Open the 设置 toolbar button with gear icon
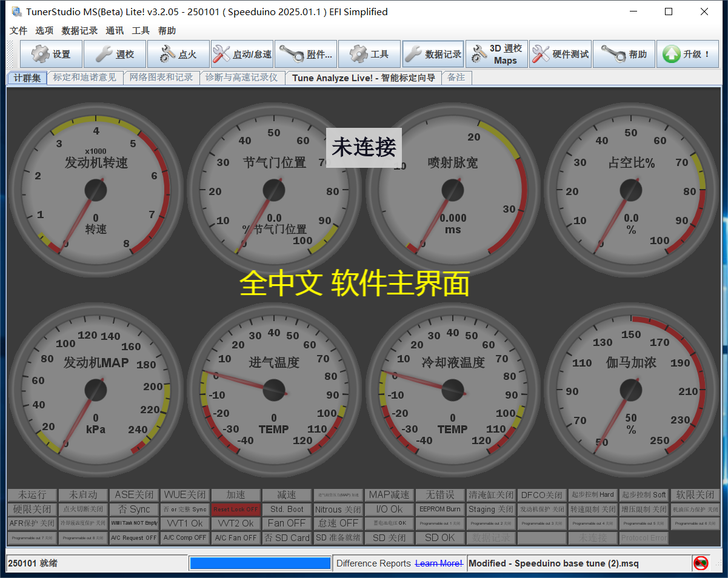 pos(52,54)
